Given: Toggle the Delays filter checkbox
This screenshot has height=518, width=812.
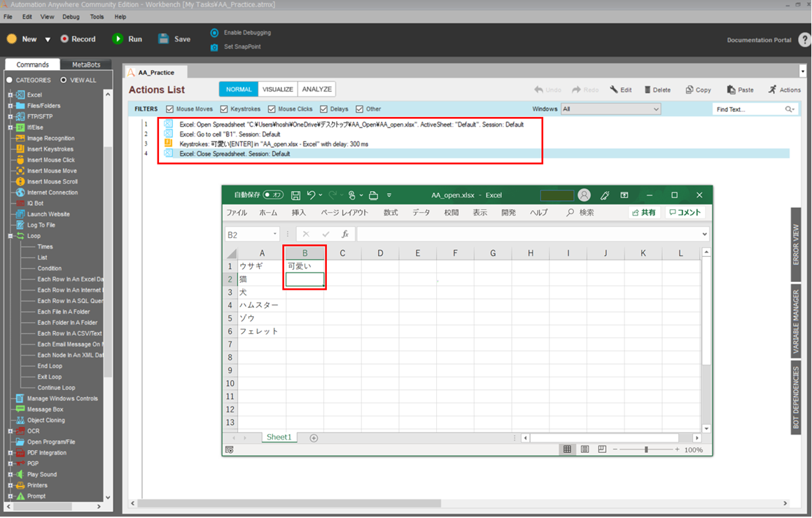Looking at the screenshot, I should (x=323, y=109).
